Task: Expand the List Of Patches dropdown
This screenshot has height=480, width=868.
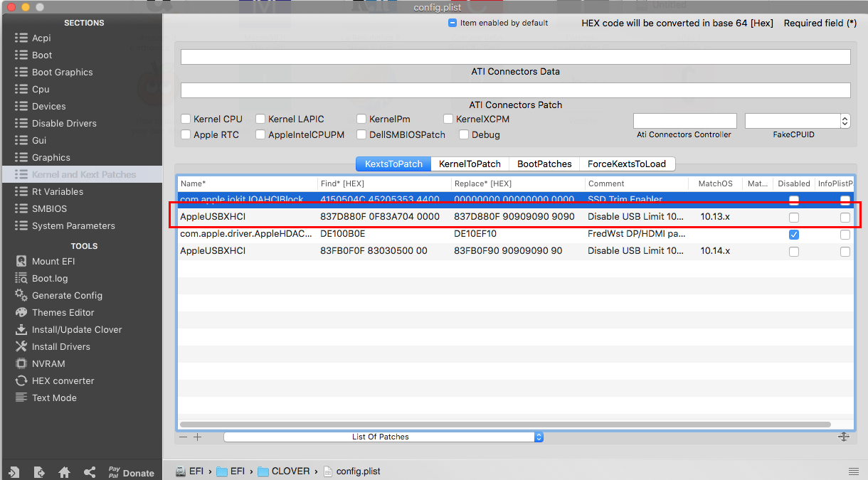Action: point(383,437)
